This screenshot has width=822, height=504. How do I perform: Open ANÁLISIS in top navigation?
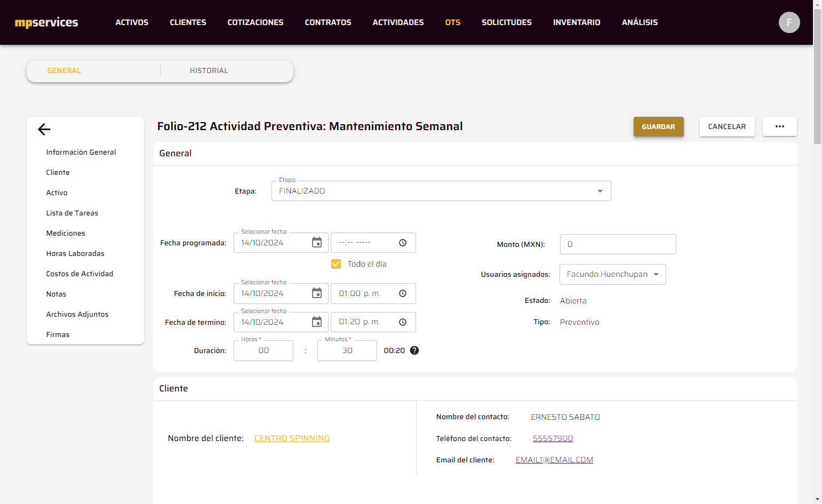coord(640,22)
